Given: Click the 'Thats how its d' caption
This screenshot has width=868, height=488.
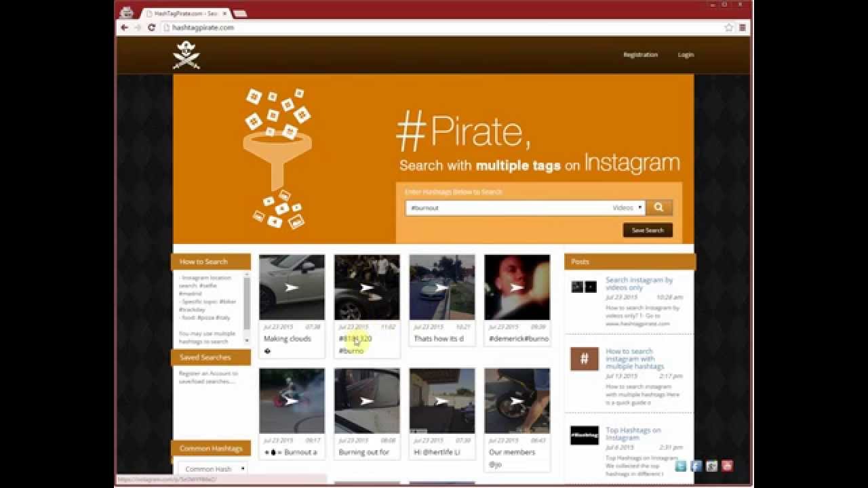Looking at the screenshot, I should click(439, 339).
